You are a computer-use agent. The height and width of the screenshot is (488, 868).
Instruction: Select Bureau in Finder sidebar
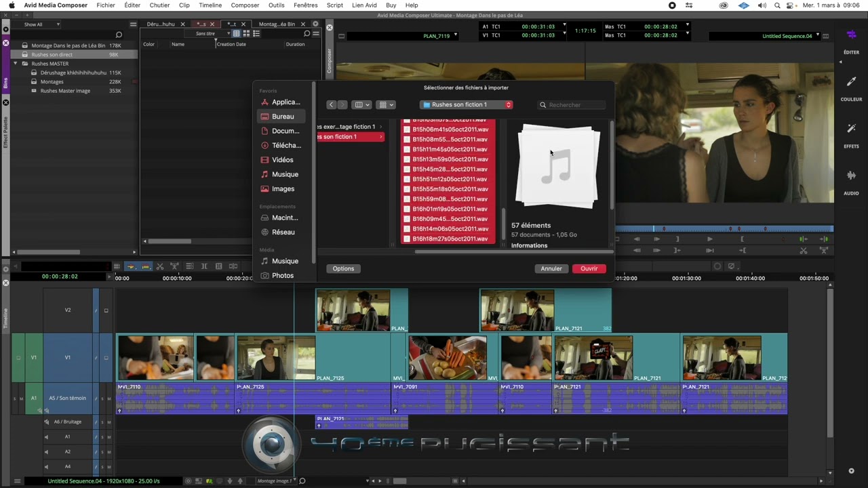pyautogui.click(x=281, y=117)
